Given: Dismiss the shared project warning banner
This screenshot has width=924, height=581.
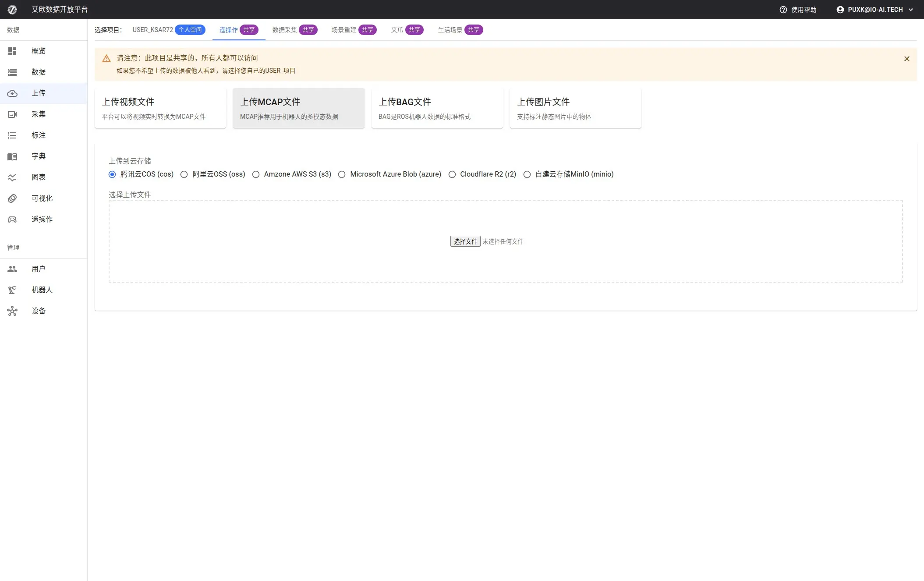Looking at the screenshot, I should pyautogui.click(x=906, y=58).
